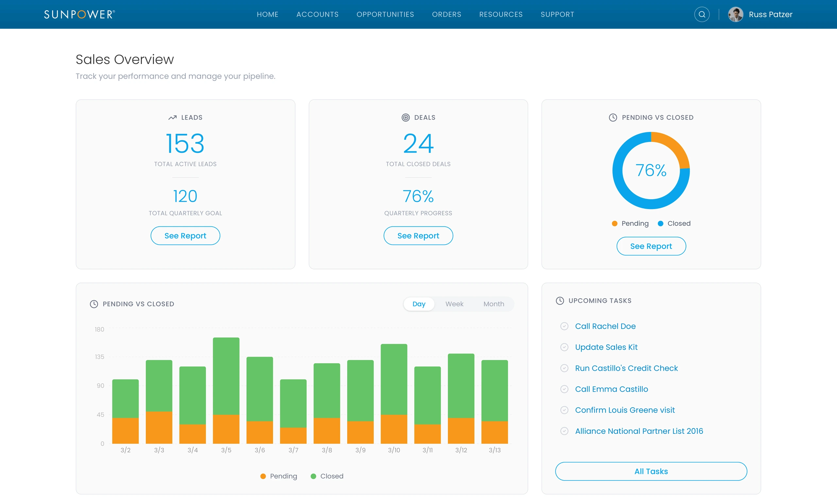Open All Tasks button
Viewport: 837px width, 504px height.
(651, 471)
